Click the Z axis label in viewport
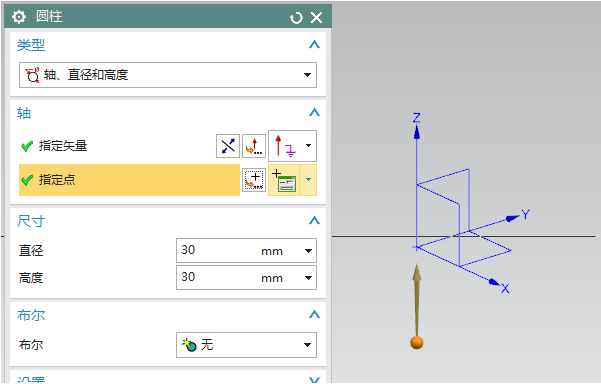The height and width of the screenshot is (384, 601). 417,117
